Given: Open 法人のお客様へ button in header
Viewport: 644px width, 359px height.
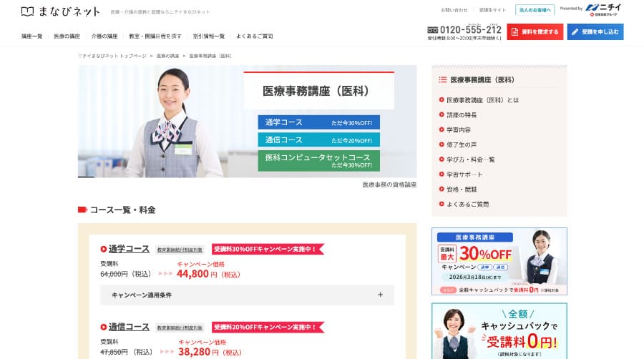Looking at the screenshot, I should coord(535,10).
